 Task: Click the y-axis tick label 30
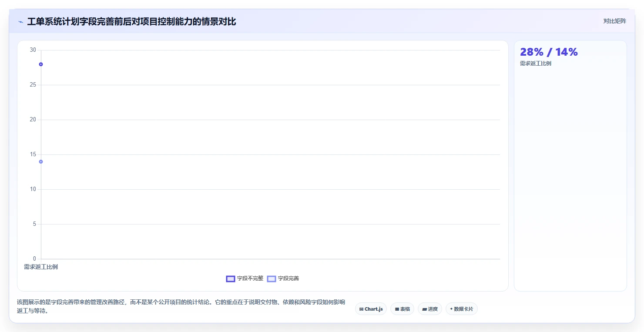coord(33,50)
